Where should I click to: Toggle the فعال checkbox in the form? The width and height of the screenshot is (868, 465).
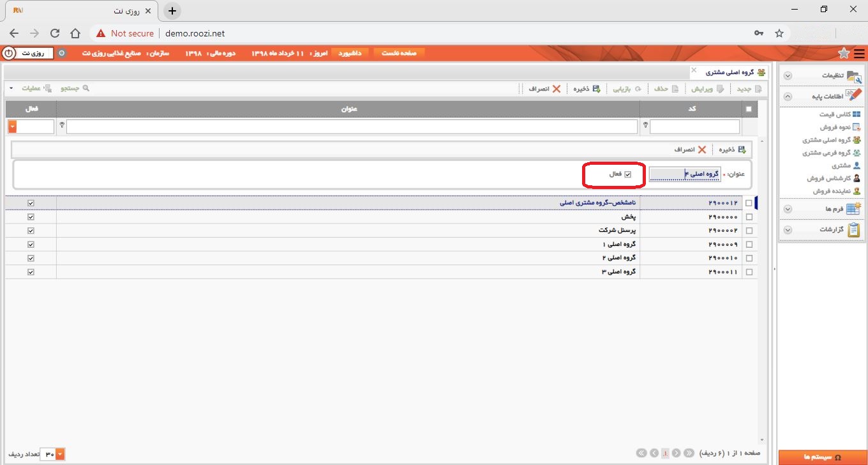(628, 174)
